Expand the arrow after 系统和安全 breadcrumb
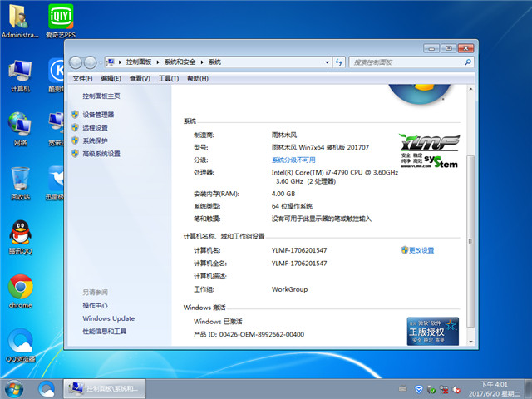 tap(202, 62)
